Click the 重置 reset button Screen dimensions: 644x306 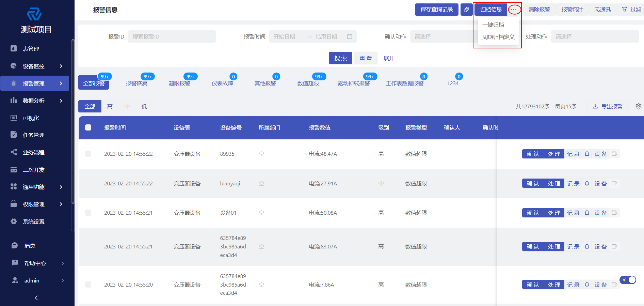[366, 58]
